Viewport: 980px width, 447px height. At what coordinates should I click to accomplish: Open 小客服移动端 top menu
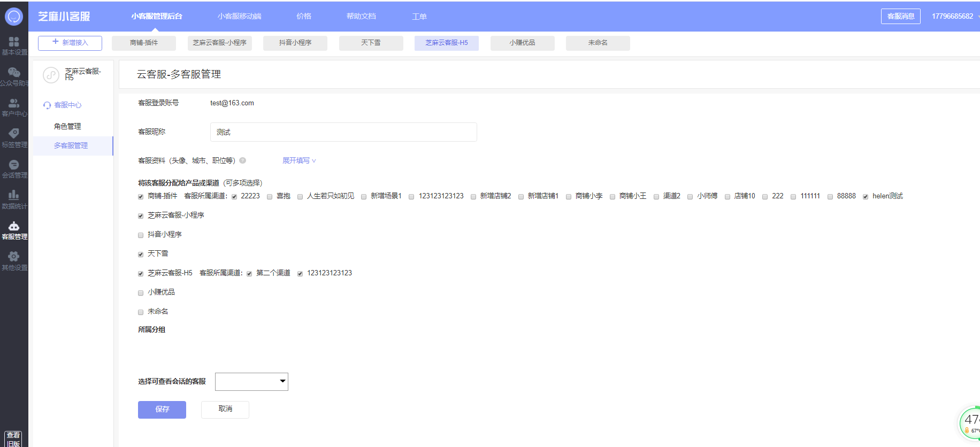click(x=239, y=17)
